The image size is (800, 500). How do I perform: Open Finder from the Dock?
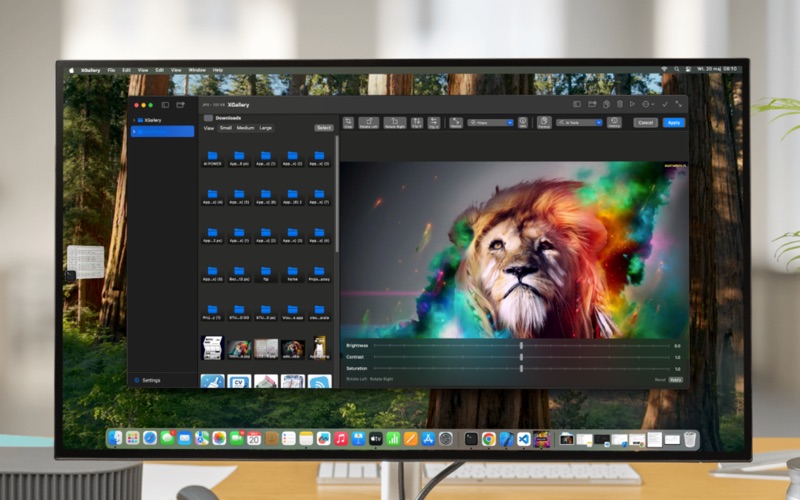pos(115,438)
